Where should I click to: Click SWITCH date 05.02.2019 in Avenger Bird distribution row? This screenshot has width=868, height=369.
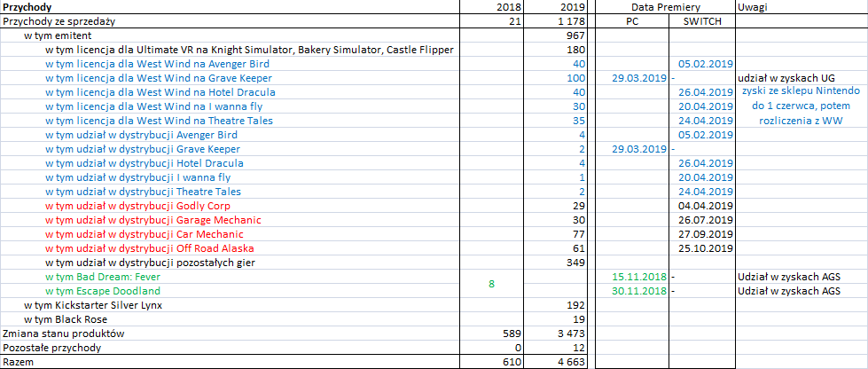[707, 135]
